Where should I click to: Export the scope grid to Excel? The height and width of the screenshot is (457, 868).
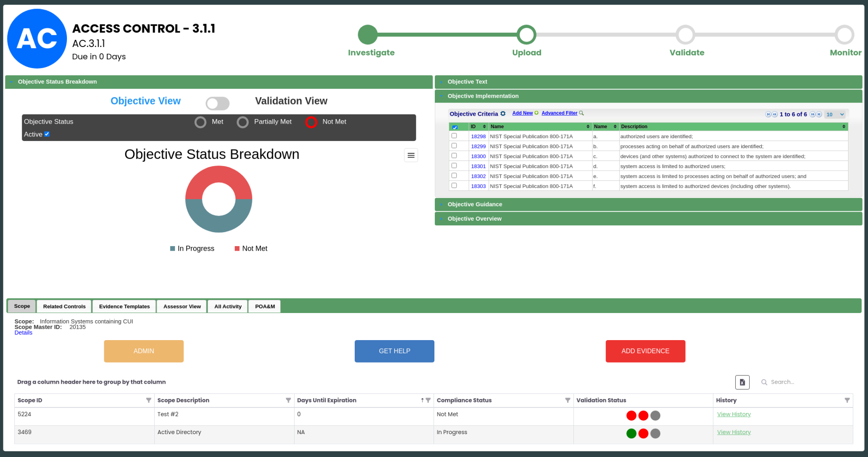point(742,382)
